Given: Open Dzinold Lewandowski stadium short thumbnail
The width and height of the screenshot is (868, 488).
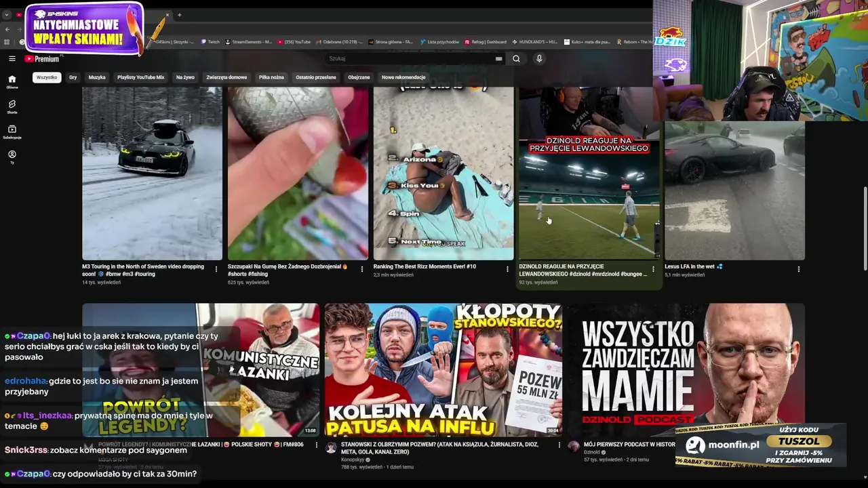Looking at the screenshot, I should 589,174.
